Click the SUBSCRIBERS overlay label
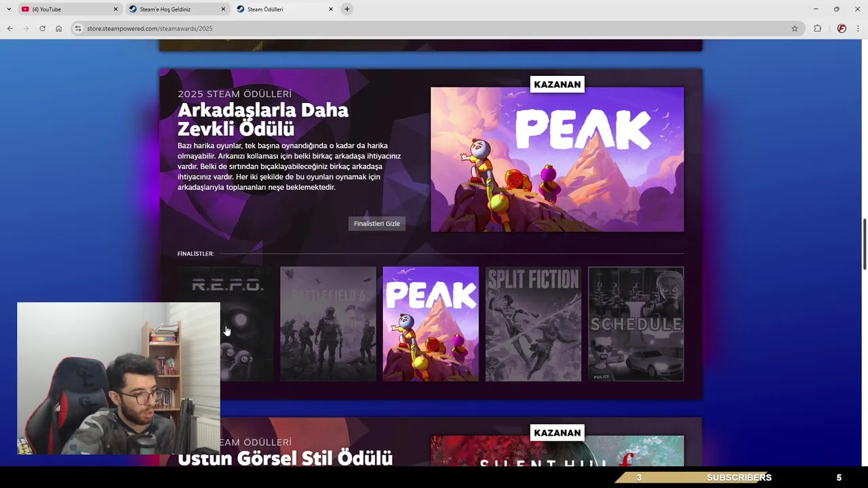Viewport: 868px width, 488px height. coord(739,477)
